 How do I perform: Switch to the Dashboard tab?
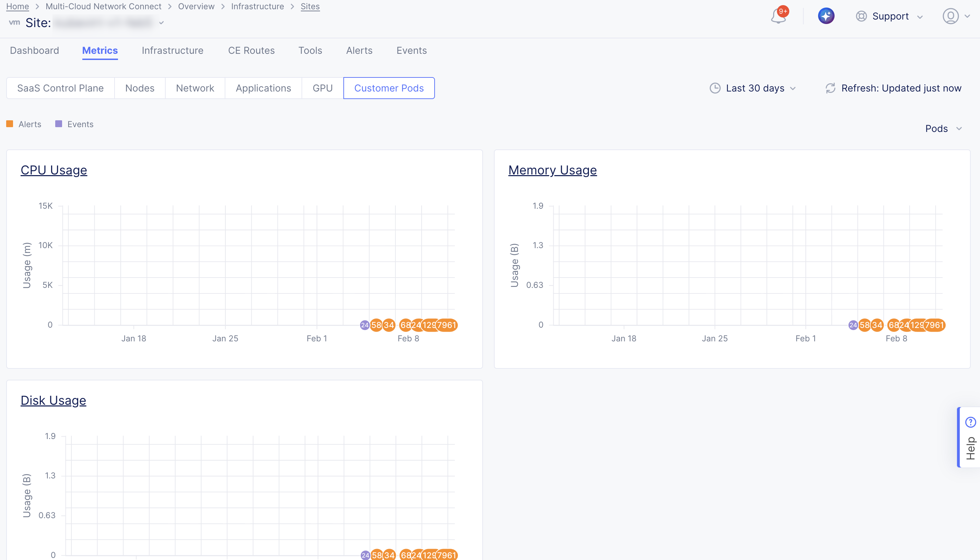pyautogui.click(x=34, y=50)
